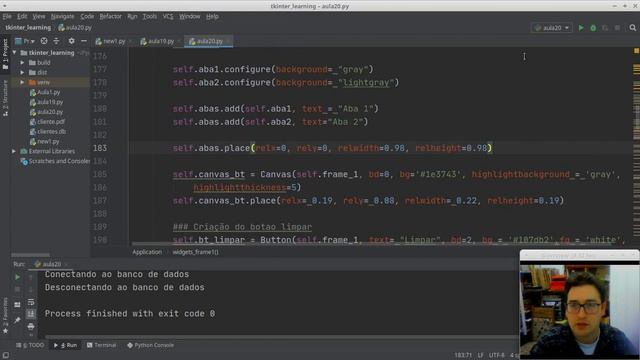The image size is (640, 360).
Task: Open Project panel settings gear
Action: point(71,41)
